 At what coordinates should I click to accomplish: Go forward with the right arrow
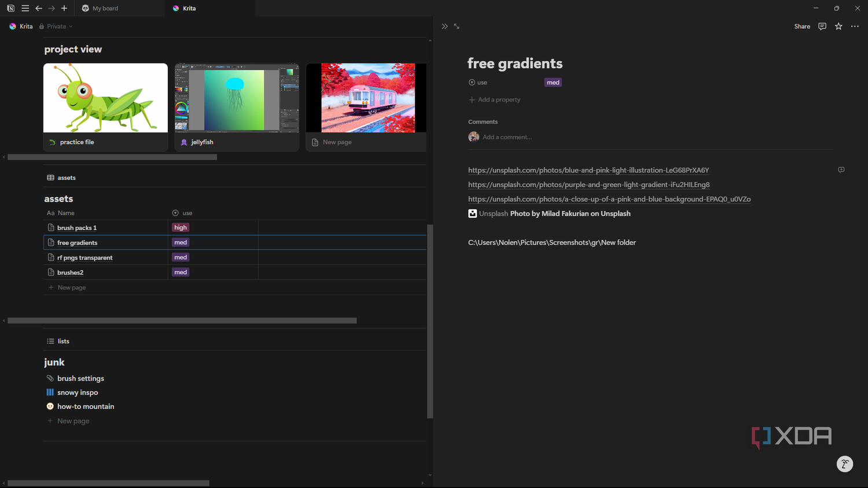[x=52, y=8]
